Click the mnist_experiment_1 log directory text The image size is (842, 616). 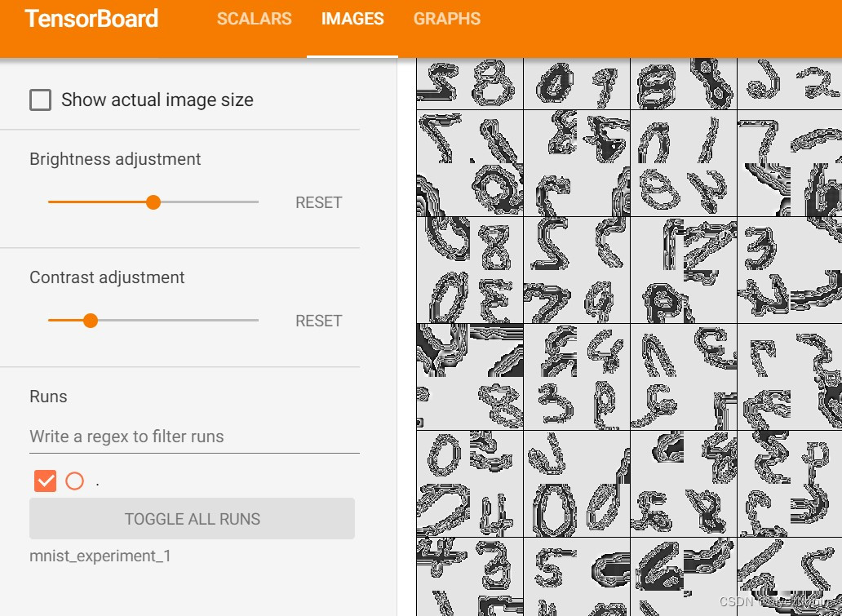[x=100, y=556]
